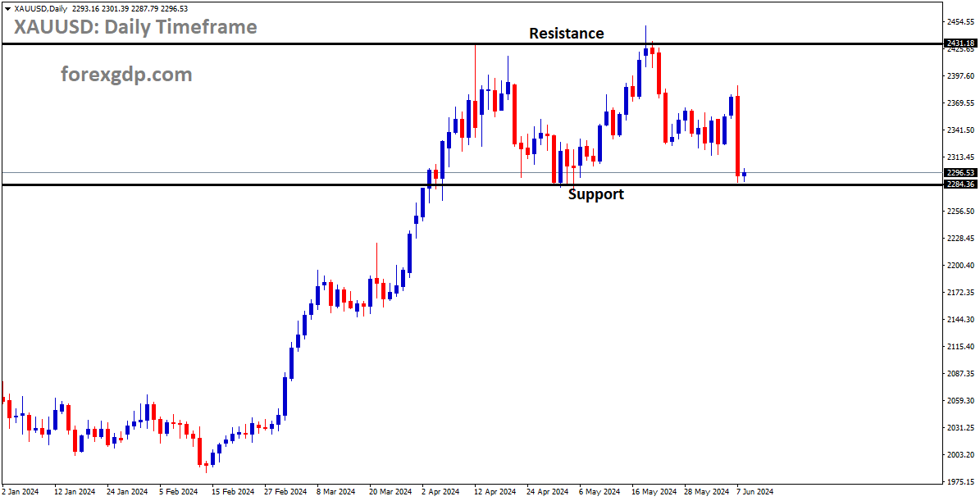Click the 2313.45 price scale label
This screenshot has width=980, height=501.
click(x=960, y=157)
